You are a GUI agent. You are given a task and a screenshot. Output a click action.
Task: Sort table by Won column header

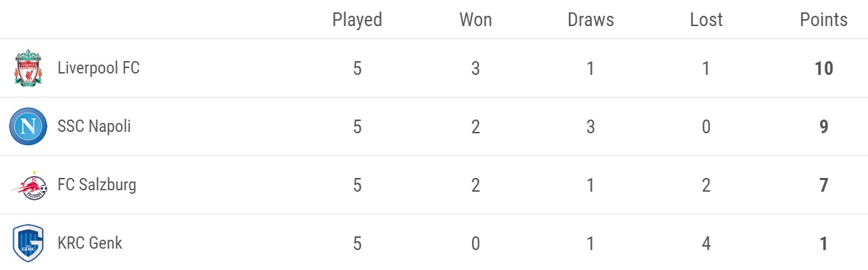pos(476,20)
